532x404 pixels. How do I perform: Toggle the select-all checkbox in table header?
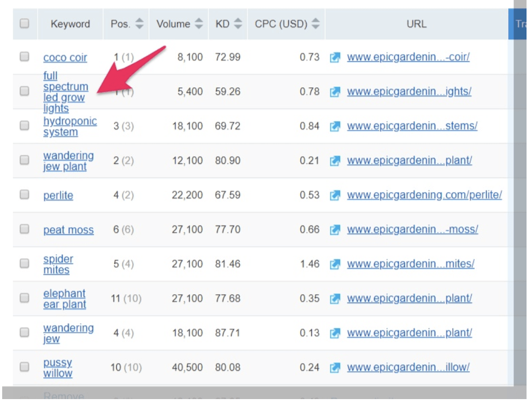tap(25, 23)
